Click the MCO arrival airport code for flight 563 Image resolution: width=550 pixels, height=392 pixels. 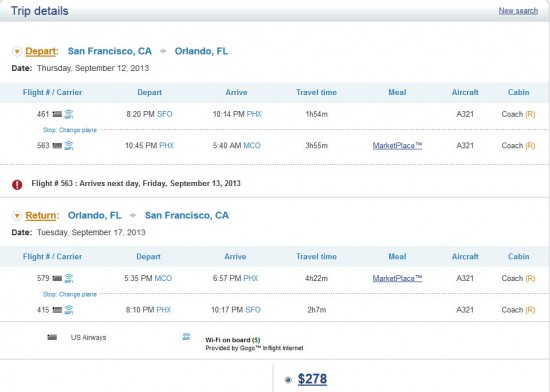click(x=252, y=146)
